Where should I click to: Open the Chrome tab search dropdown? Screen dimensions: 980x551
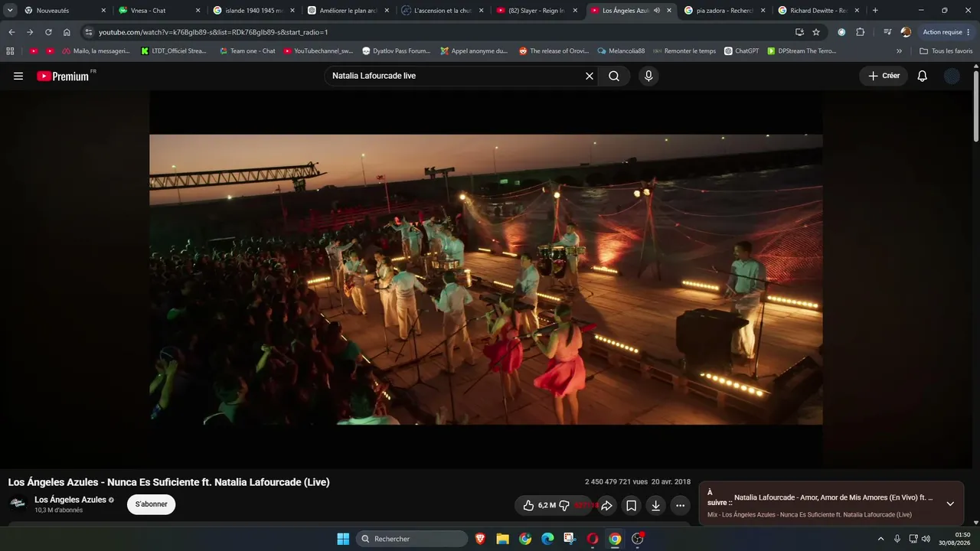(x=11, y=11)
